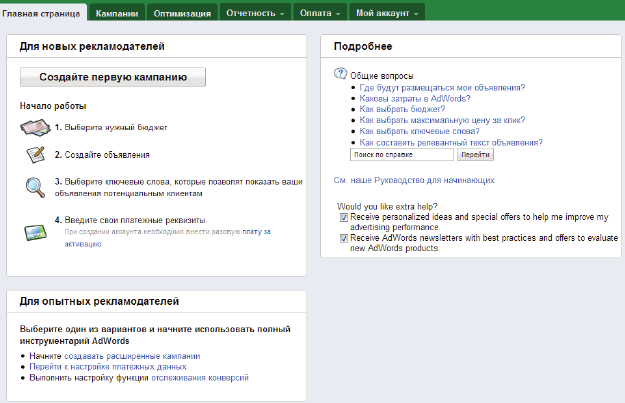Image resolution: width=625 pixels, height=403 pixels.
Task: Toggle 'Receive personalized ideas' checkbox
Action: click(x=344, y=216)
